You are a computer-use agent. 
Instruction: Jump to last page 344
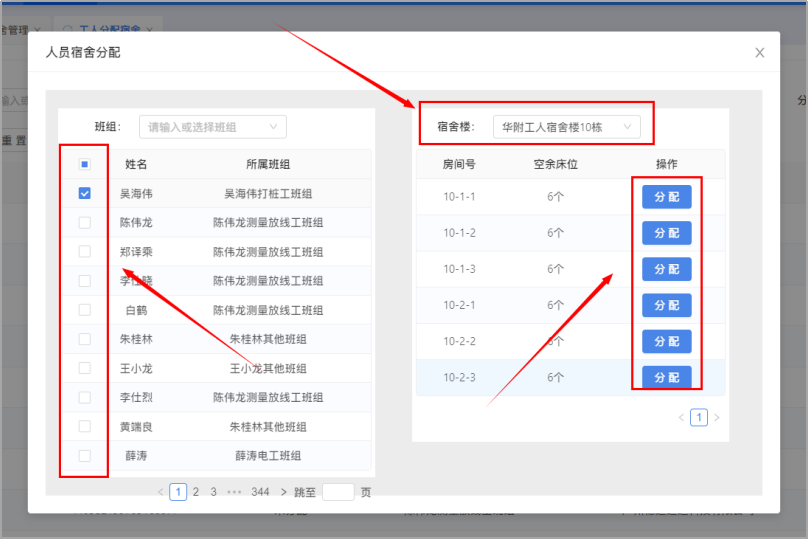coord(260,492)
